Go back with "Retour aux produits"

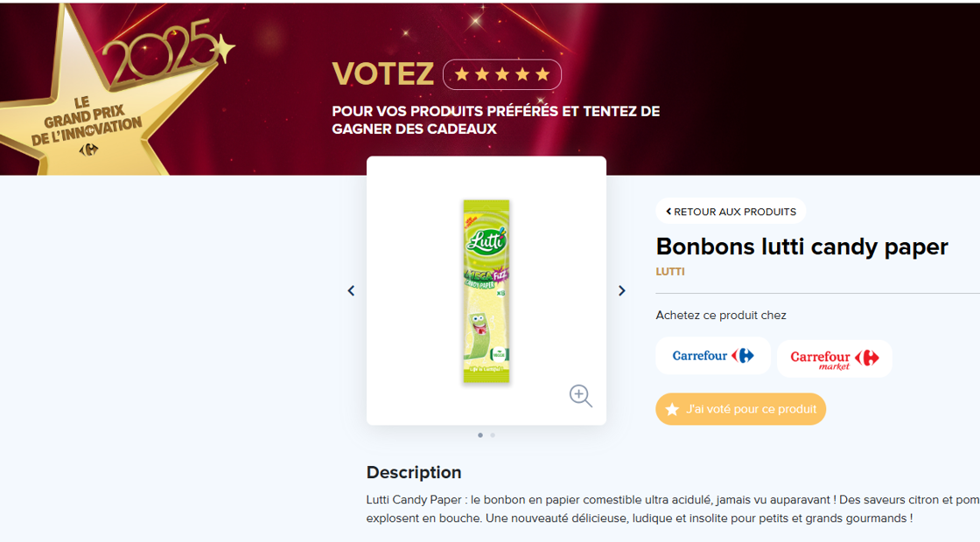(x=731, y=212)
